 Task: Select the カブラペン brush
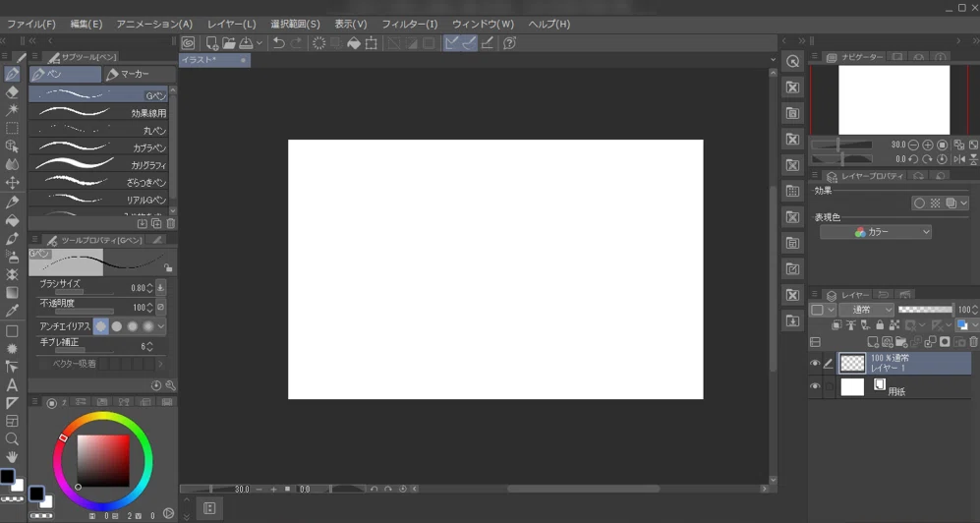tap(98, 147)
